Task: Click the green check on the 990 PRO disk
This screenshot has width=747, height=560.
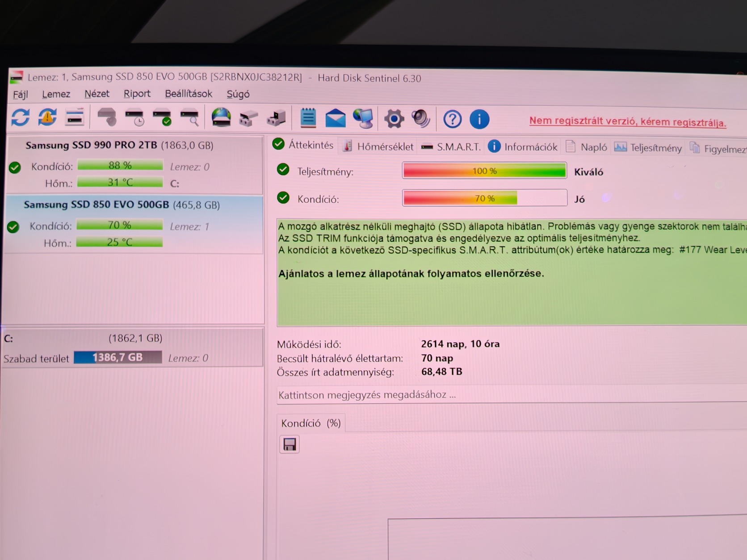Action: click(15, 167)
